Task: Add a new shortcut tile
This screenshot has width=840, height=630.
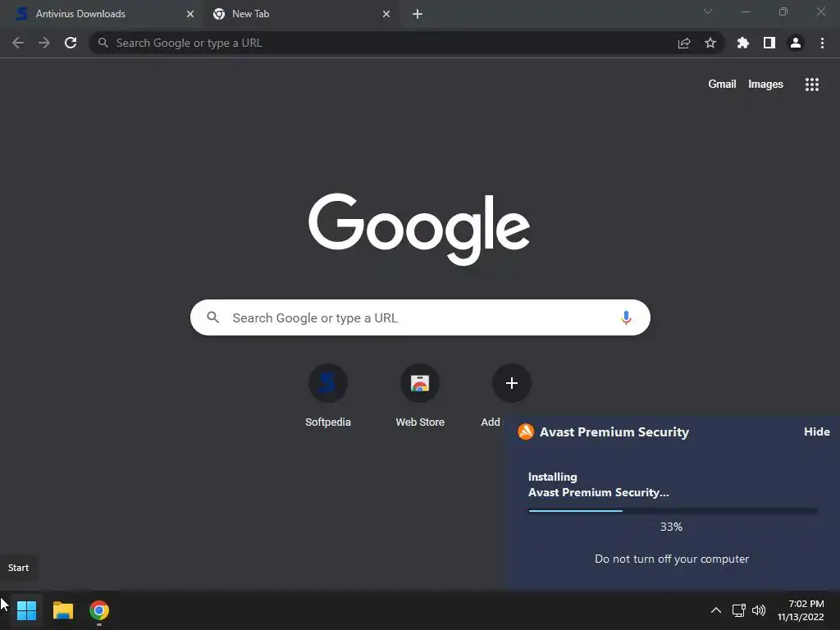Action: (512, 384)
